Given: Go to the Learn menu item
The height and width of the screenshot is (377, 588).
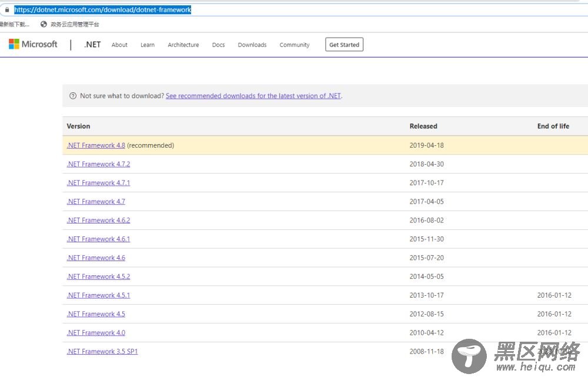Looking at the screenshot, I should (x=148, y=45).
